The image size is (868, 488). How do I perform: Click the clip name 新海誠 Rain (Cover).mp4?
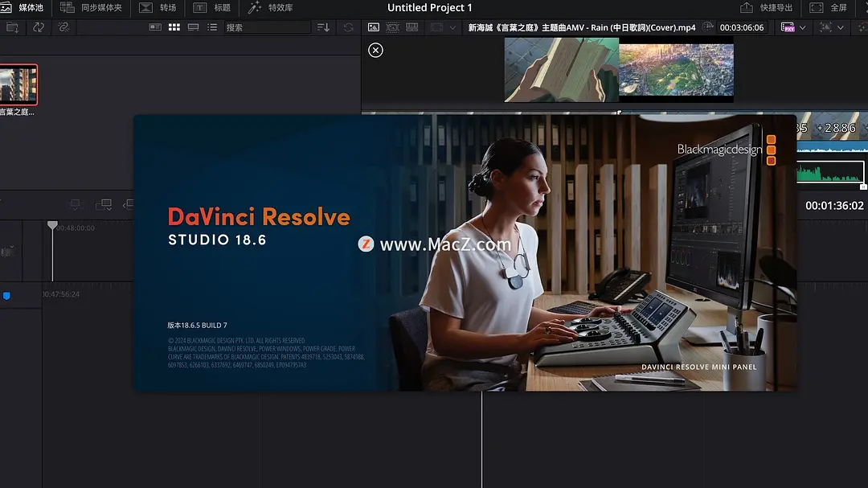click(x=582, y=27)
